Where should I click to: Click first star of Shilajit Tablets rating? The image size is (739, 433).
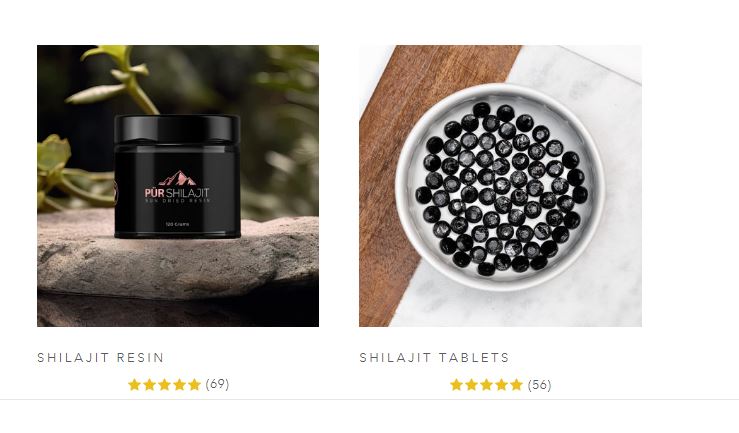pos(456,385)
